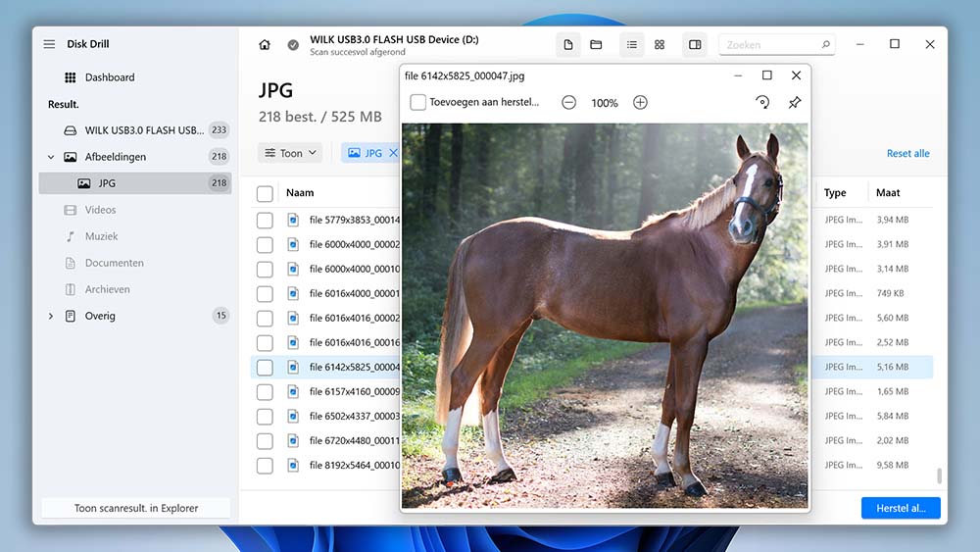Select JPG category in sidebar
Image resolution: width=980 pixels, height=552 pixels.
pos(135,183)
